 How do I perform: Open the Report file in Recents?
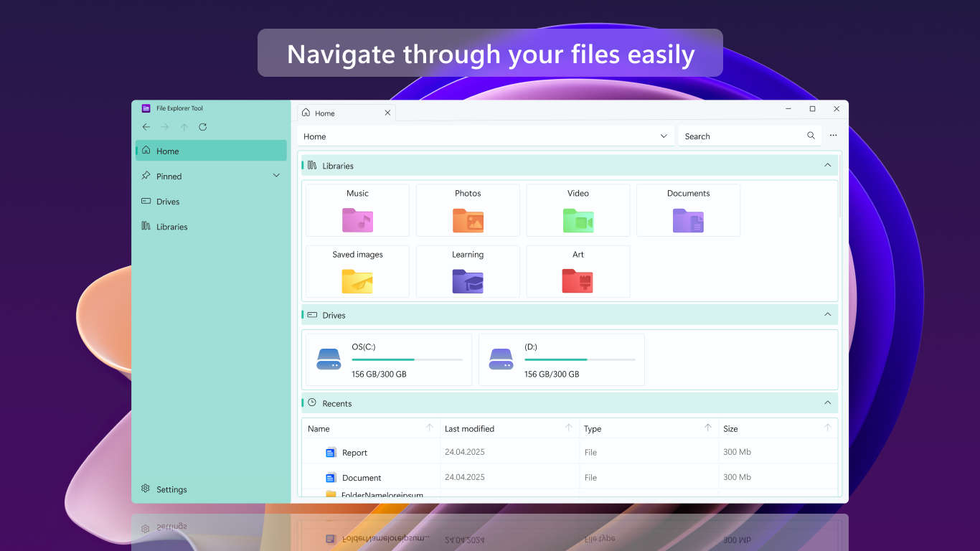pos(354,452)
